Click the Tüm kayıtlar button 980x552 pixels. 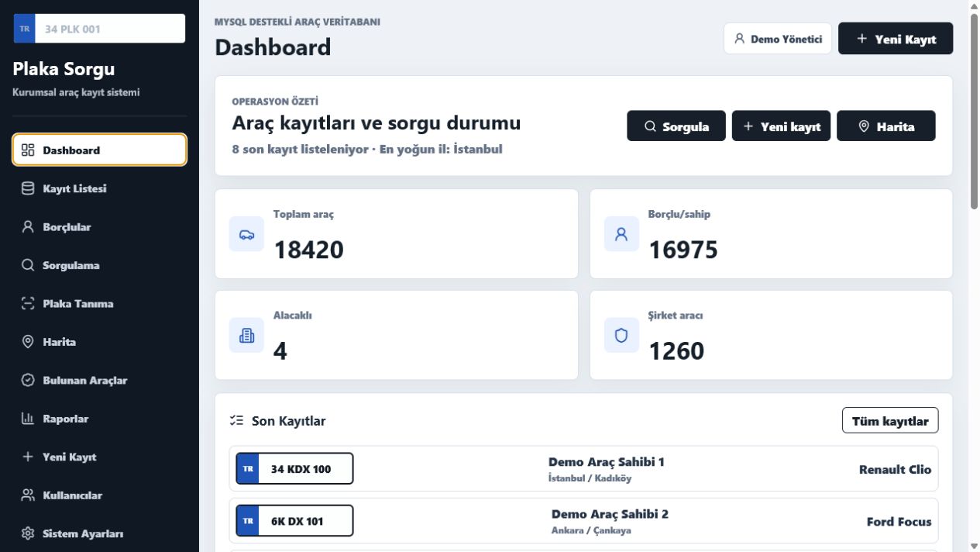pyautogui.click(x=890, y=421)
